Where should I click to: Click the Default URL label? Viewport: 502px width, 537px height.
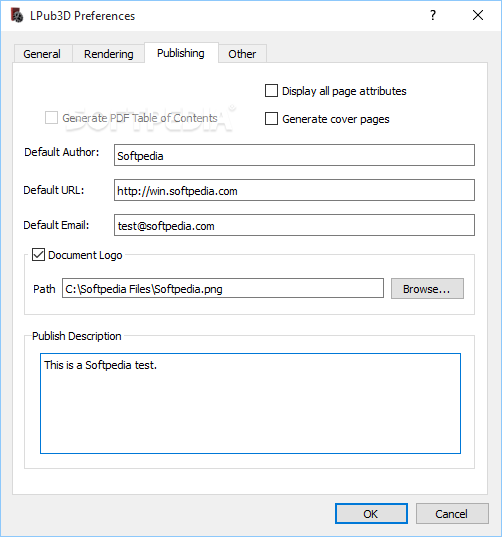[54, 190]
